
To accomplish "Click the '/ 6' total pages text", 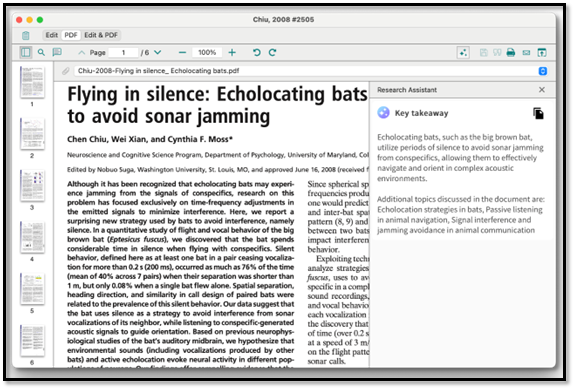I will (x=145, y=53).
